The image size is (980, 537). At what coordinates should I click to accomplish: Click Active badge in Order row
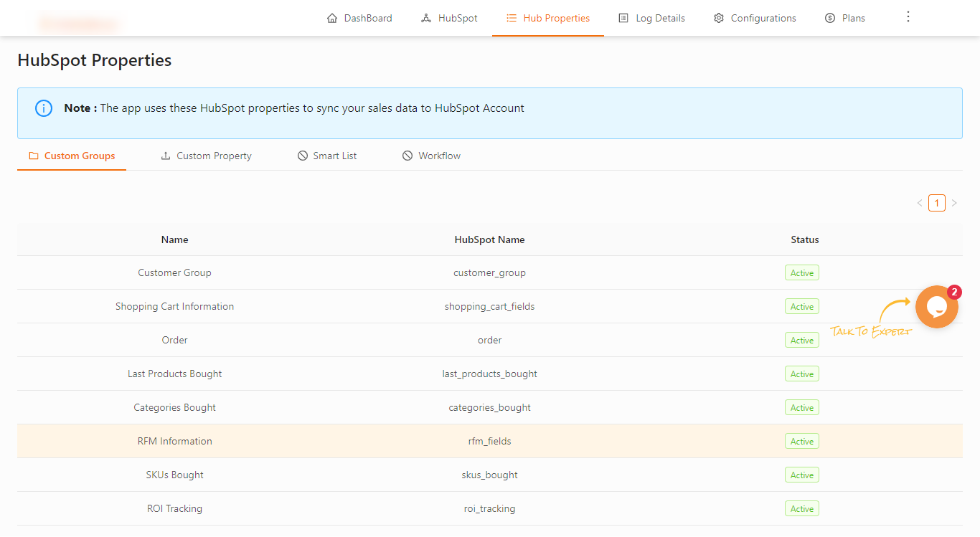coord(802,340)
